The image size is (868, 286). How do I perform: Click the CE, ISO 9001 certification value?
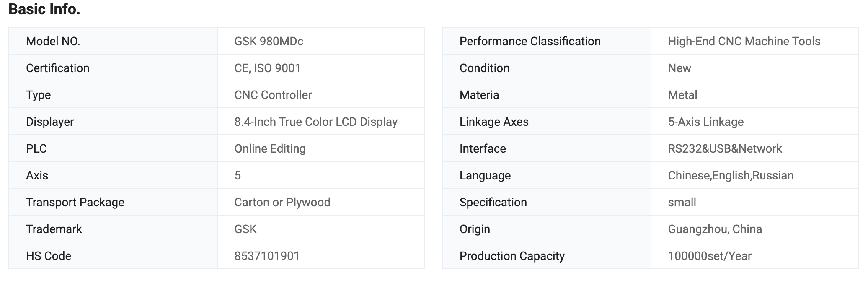[267, 68]
